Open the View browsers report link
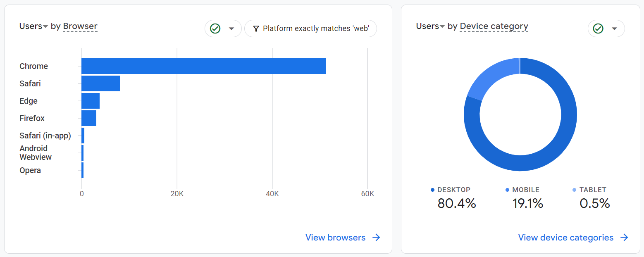The width and height of the screenshot is (644, 257). pos(335,238)
